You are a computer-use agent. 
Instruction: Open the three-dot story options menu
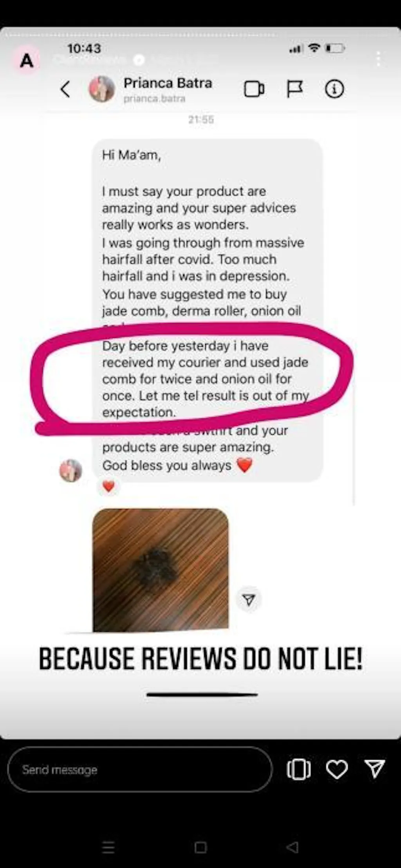pyautogui.click(x=378, y=59)
